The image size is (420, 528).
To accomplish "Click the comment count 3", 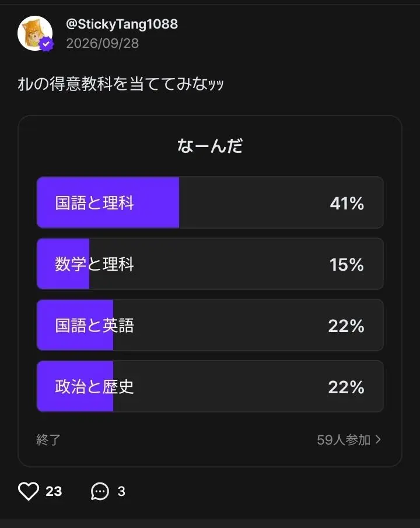I will 121,491.
